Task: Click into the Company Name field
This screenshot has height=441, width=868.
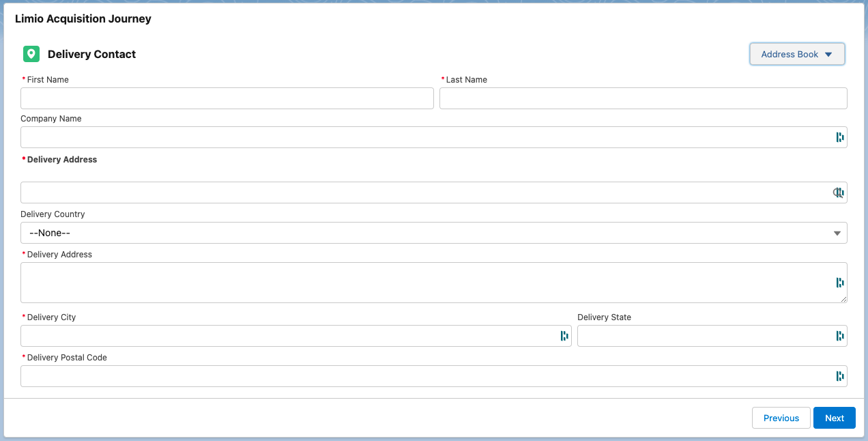Action: point(409,137)
